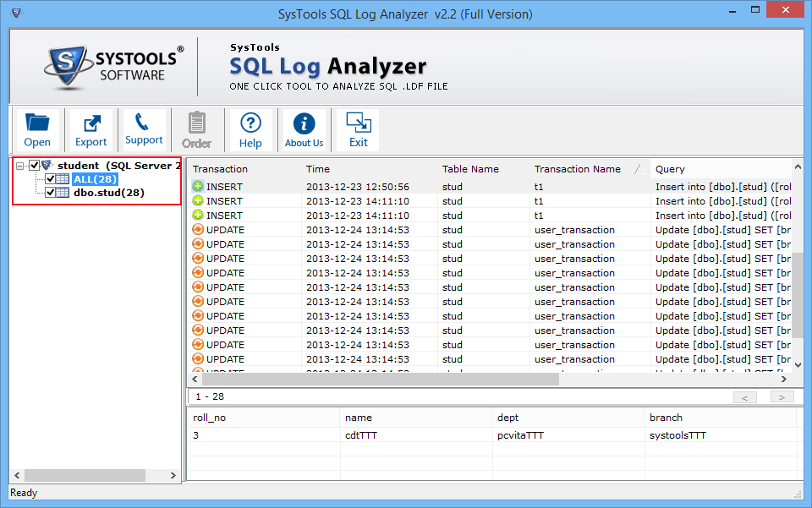The image size is (812, 508).
Task: Open the About Us info icon
Action: 304,130
